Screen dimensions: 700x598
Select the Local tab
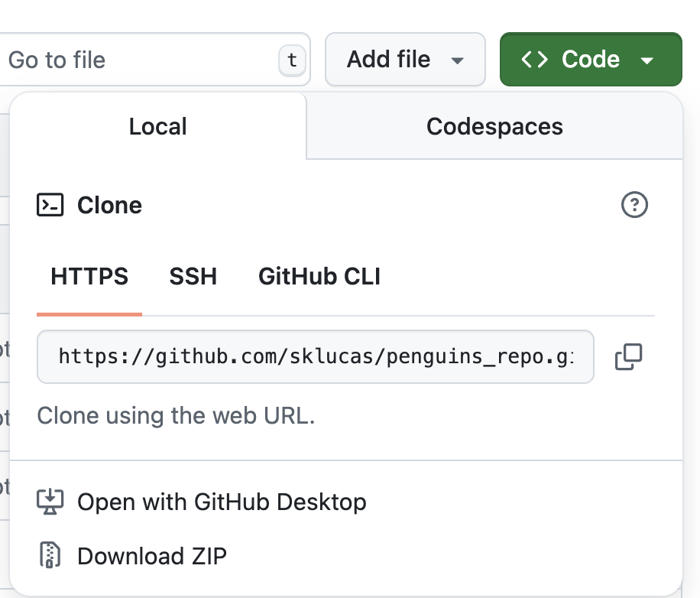click(158, 126)
